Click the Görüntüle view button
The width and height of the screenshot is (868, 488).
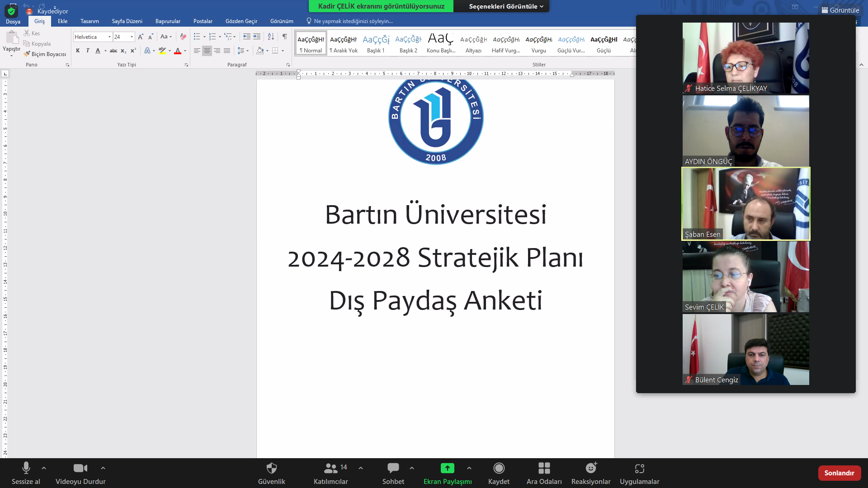(840, 10)
